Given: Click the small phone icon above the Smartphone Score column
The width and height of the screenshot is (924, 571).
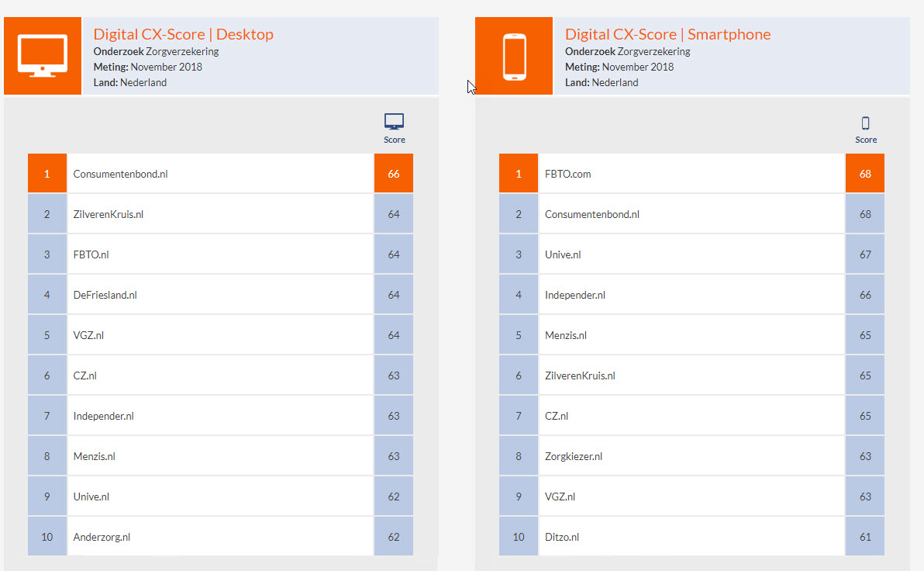Looking at the screenshot, I should tap(866, 123).
